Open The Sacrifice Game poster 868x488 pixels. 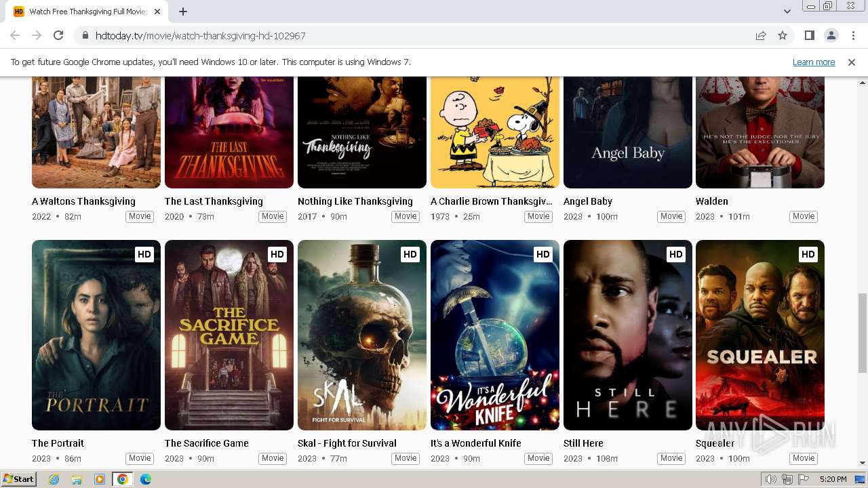(229, 335)
